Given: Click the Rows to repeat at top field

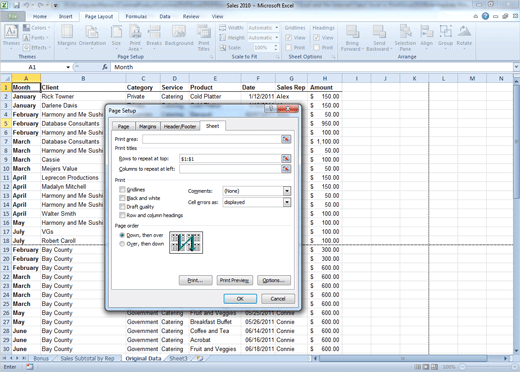Looking at the screenshot, I should pos(230,159).
